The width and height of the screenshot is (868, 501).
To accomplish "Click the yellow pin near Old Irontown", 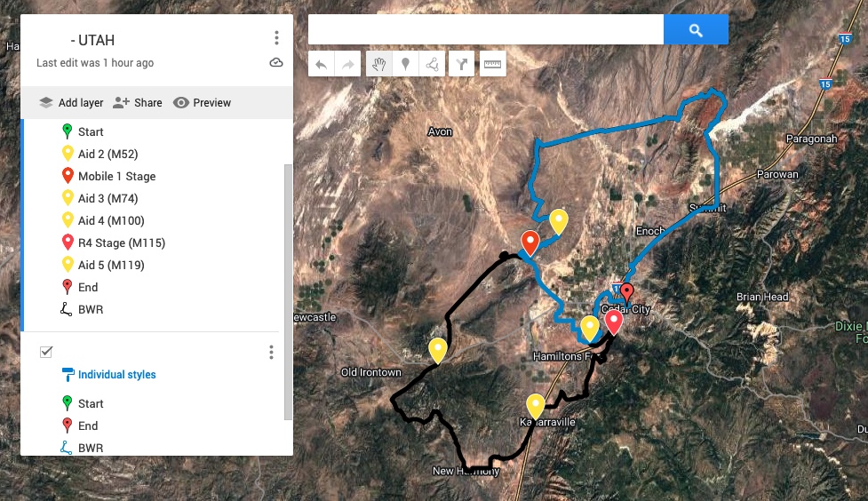I will [x=438, y=350].
